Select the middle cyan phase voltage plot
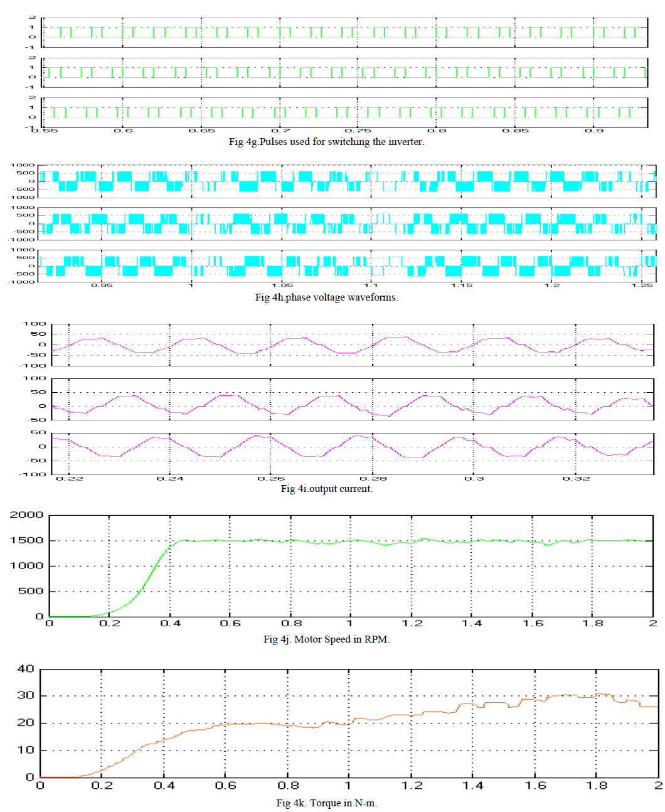Viewport: 665px width, 812px height. pyautogui.click(x=347, y=223)
